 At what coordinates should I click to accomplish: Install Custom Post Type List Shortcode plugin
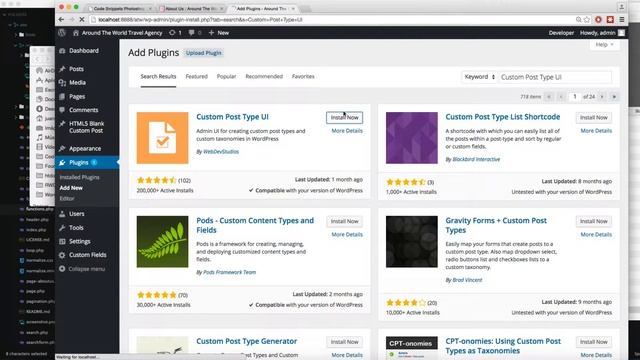(594, 118)
